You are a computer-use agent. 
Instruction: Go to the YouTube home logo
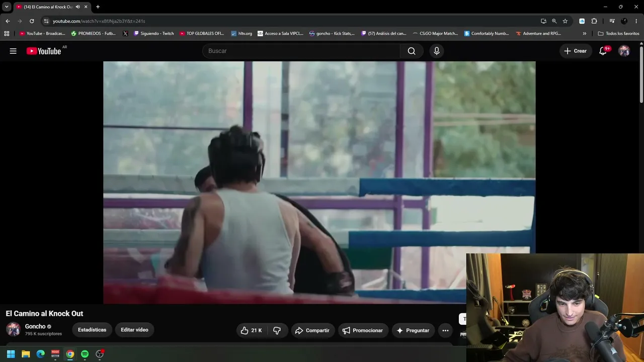[x=44, y=51]
